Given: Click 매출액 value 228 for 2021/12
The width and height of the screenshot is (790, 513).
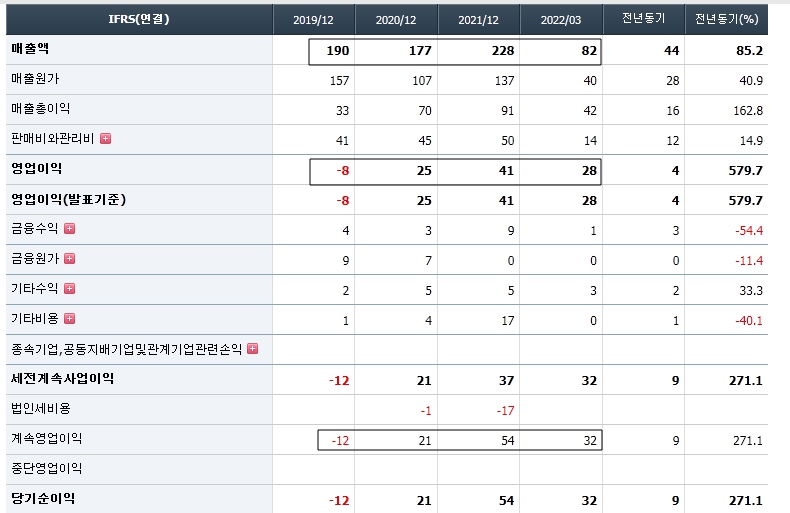Looking at the screenshot, I should coord(503,51).
